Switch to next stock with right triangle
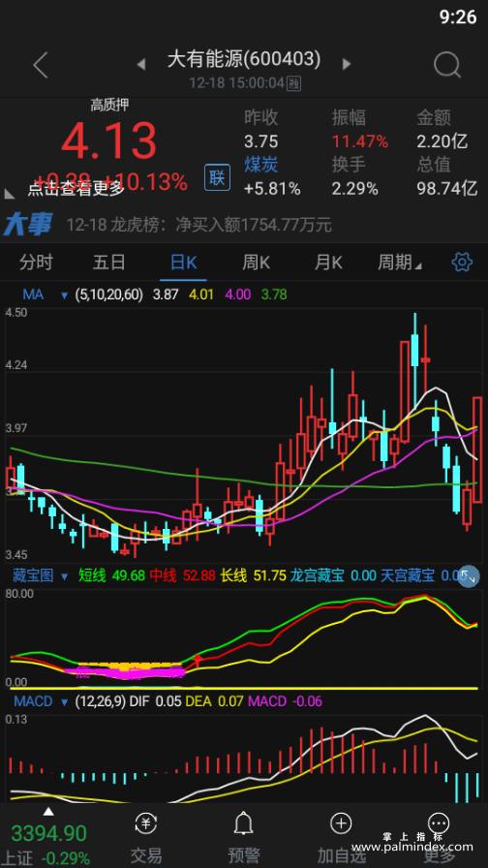 pyautogui.click(x=347, y=64)
